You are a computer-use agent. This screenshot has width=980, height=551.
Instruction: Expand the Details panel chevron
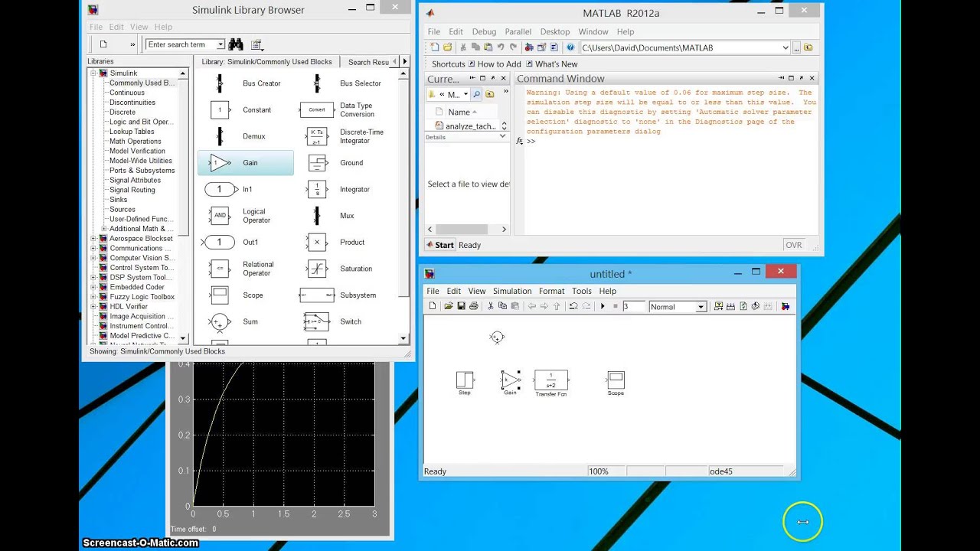(x=502, y=136)
